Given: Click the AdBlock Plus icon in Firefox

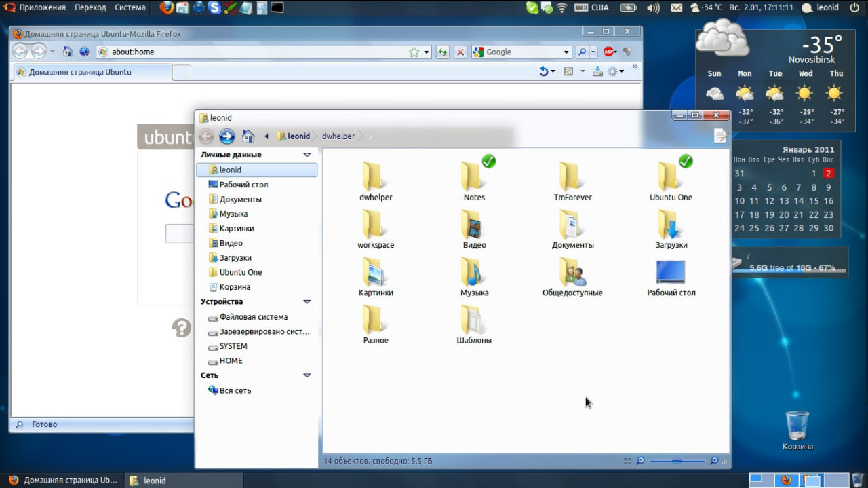Looking at the screenshot, I should click(x=608, y=52).
